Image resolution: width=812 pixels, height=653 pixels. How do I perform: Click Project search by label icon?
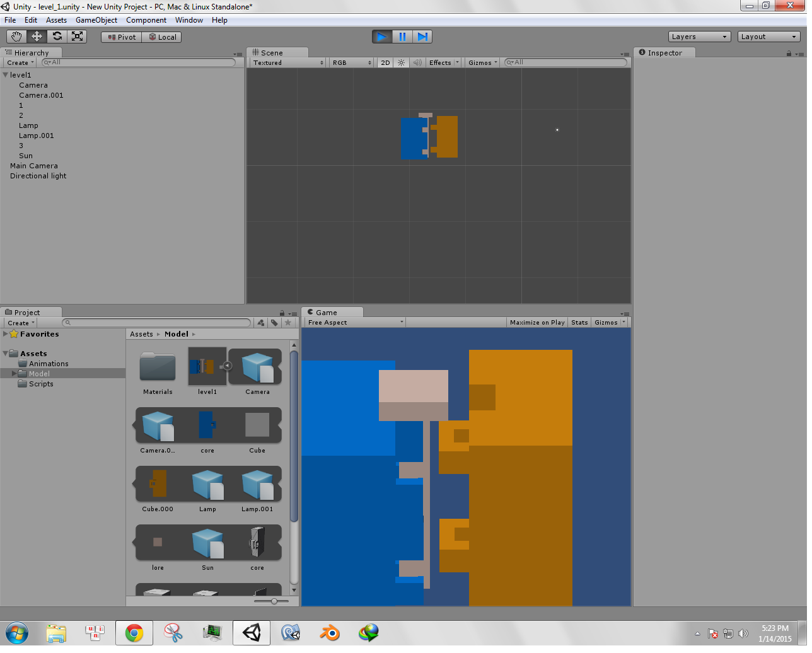pyautogui.click(x=274, y=323)
